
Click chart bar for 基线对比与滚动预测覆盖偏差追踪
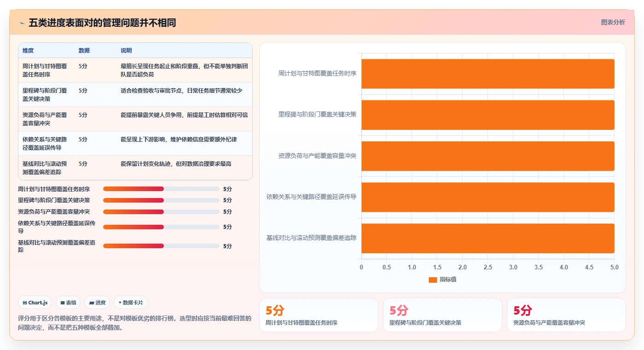[x=487, y=238]
